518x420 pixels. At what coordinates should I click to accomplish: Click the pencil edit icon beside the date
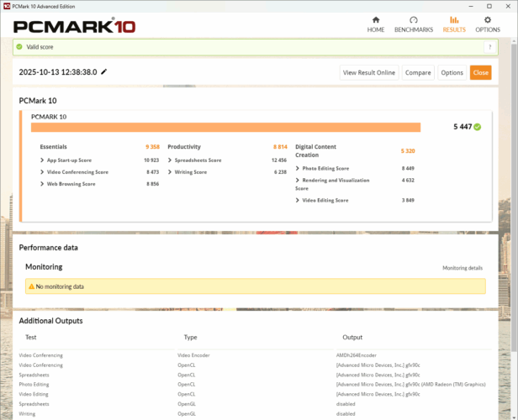click(103, 71)
